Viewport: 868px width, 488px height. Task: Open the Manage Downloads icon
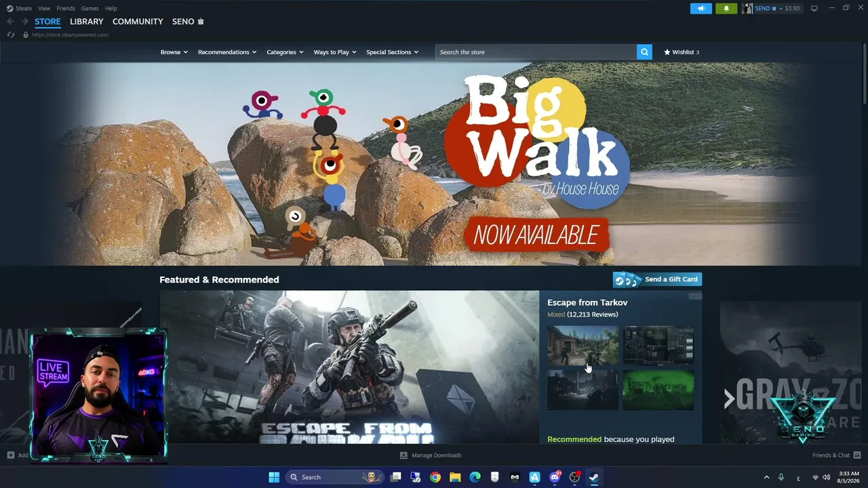[403, 455]
